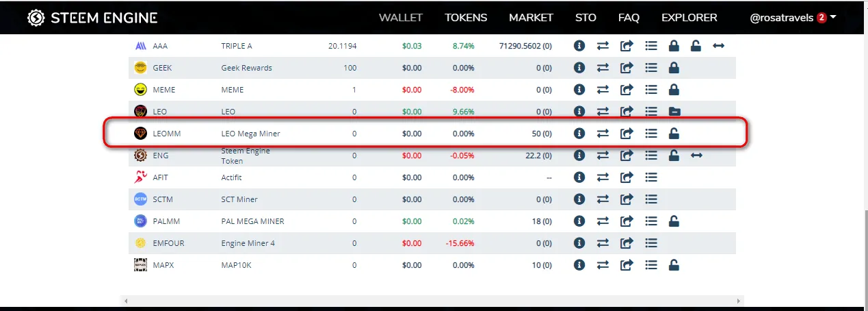This screenshot has height=311, width=868.
Task: Open token info for GEEK
Action: pyautogui.click(x=579, y=68)
